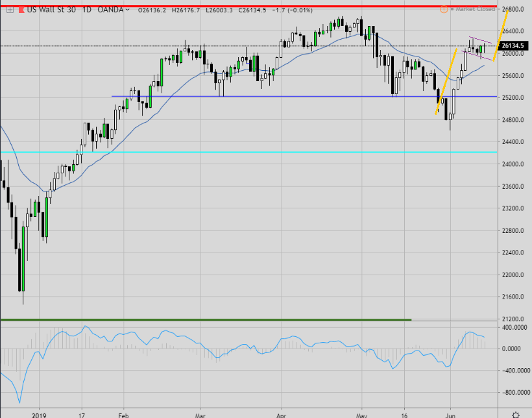Click the 26400.0 price axis label
532x418 pixels.
coord(514,31)
